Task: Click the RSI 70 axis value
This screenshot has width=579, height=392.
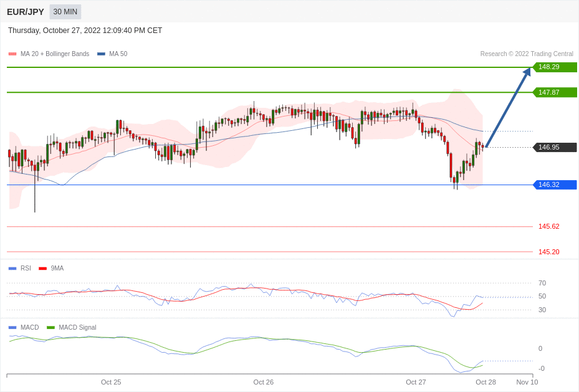Action: pyautogui.click(x=542, y=283)
